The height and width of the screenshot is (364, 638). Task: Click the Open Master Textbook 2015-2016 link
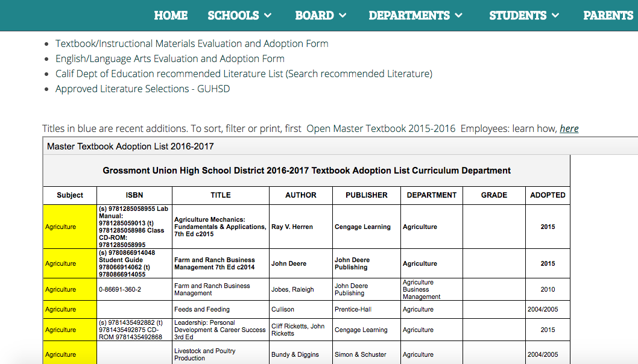381,128
